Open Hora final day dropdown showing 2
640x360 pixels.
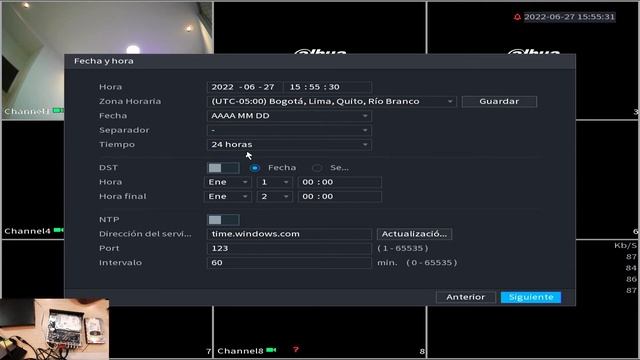coord(275,196)
